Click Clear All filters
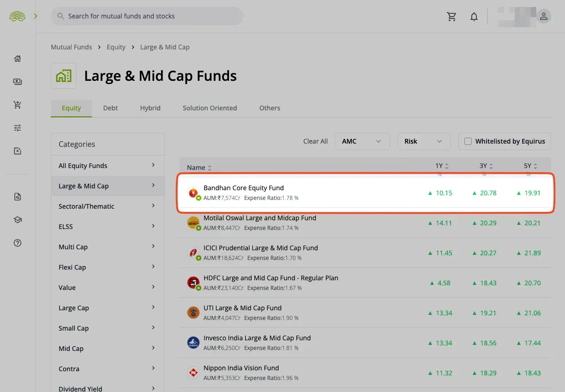This screenshot has height=392, width=565. coord(315,141)
